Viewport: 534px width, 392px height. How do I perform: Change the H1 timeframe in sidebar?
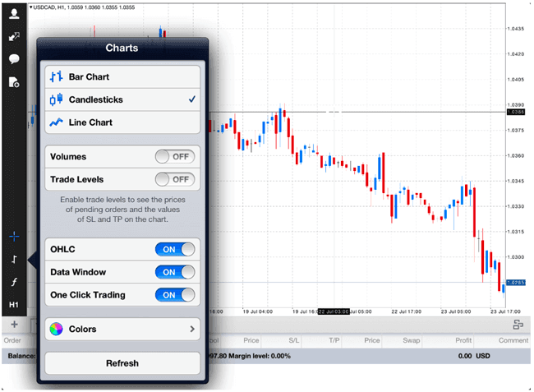tap(14, 304)
